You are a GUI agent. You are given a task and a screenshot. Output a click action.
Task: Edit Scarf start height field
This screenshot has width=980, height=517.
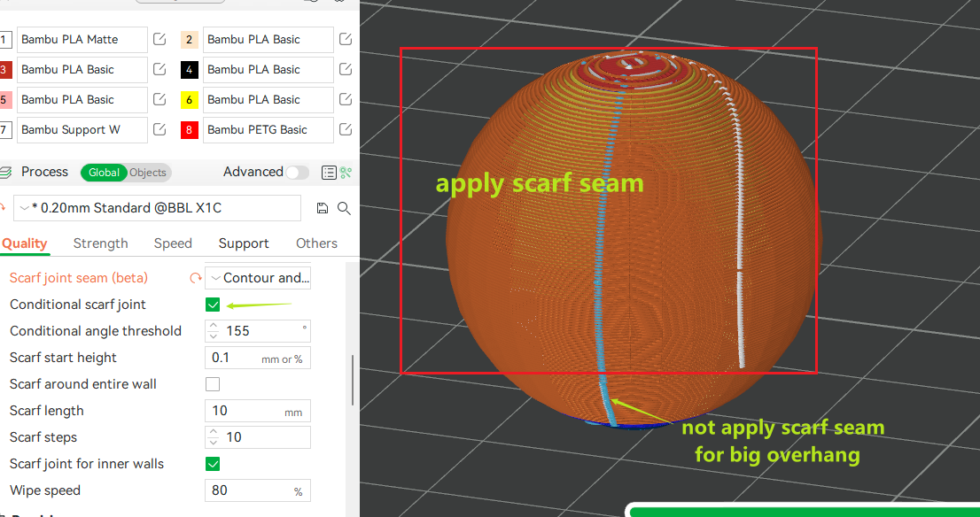tap(258, 358)
